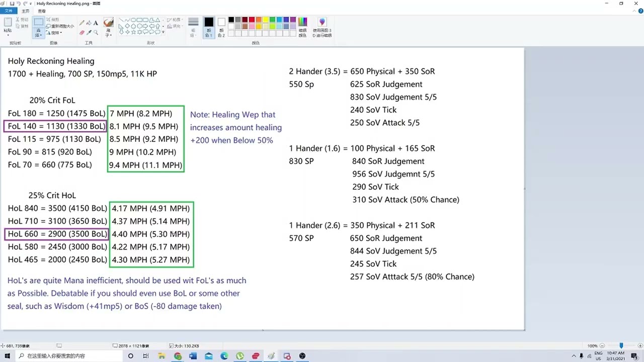Switch to the View (查看) ribbon tab
644x362 pixels.
pyautogui.click(x=42, y=11)
